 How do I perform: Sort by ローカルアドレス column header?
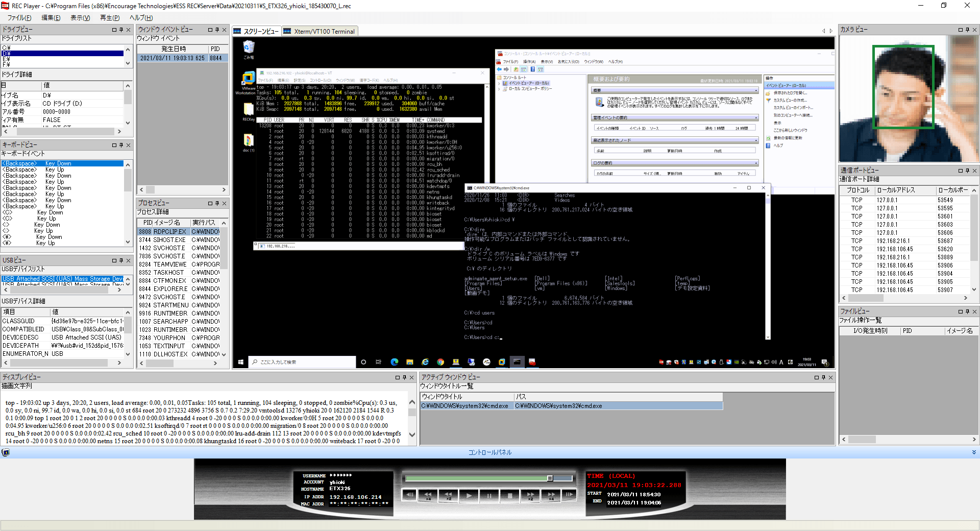tap(896, 190)
